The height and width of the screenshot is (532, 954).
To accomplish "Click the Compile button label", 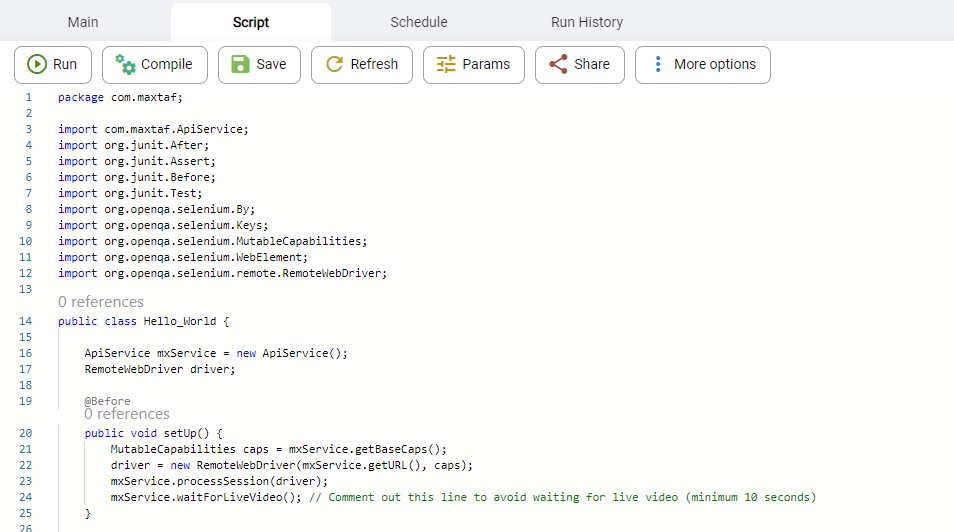I will click(x=166, y=64).
